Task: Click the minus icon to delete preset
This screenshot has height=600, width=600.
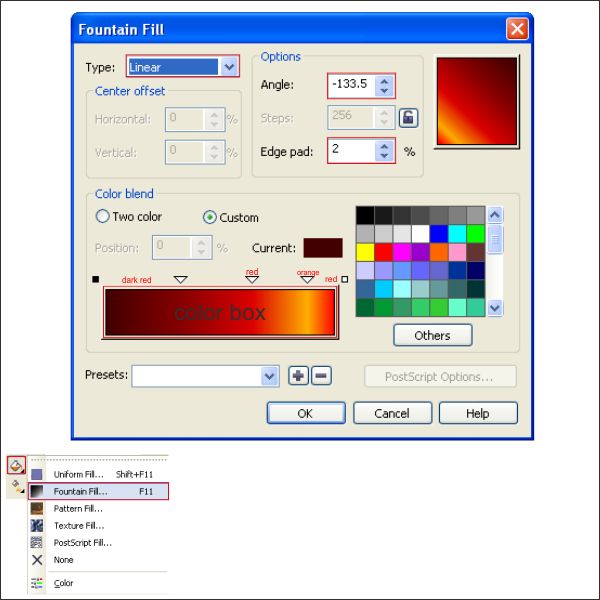Action: [321, 376]
